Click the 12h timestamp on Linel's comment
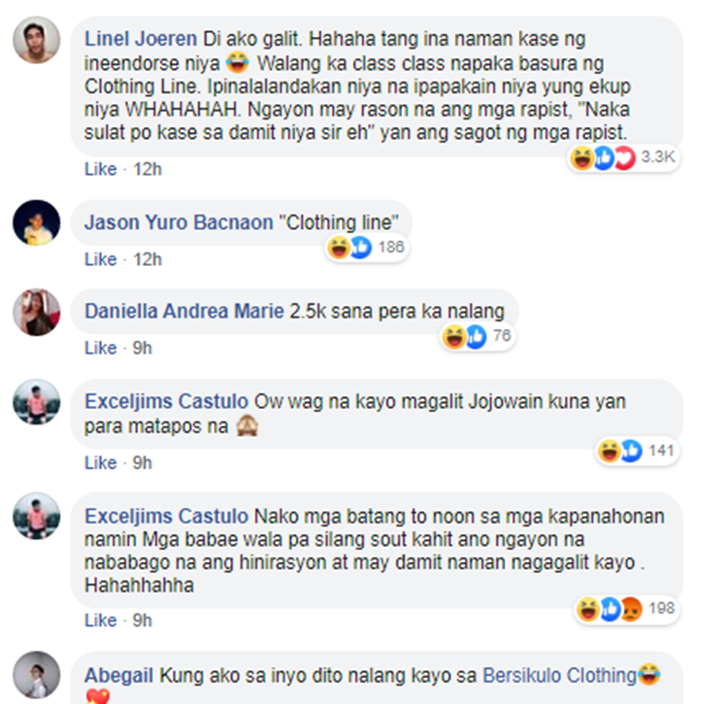Screen dimensions: 728x704 148,169
